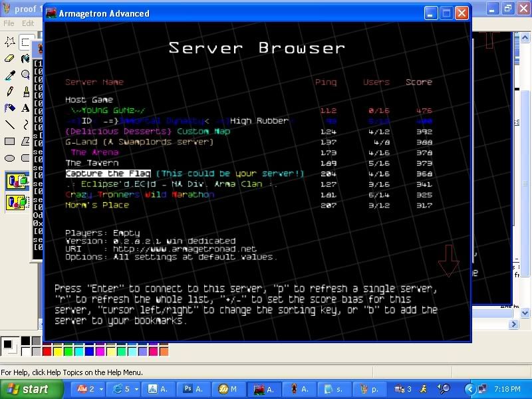Open the Edit menu in Paint

28,23
